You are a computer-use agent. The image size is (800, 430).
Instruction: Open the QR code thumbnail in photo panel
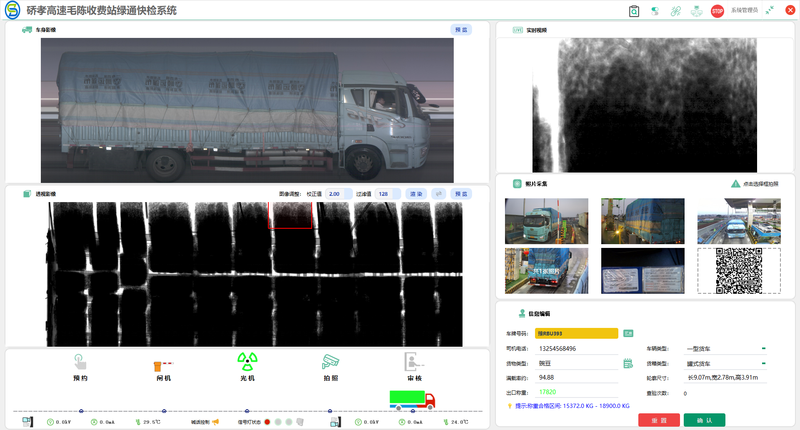click(x=739, y=270)
